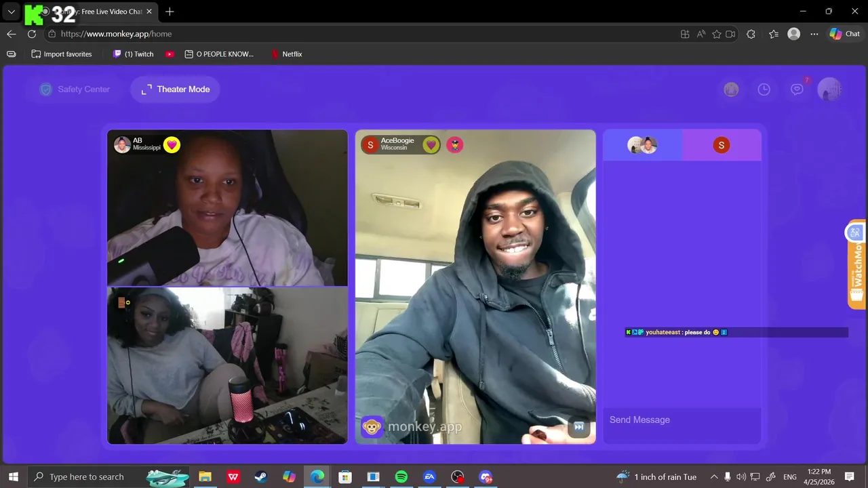The width and height of the screenshot is (868, 488).
Task: Click the taskbar search box
Action: point(108,477)
